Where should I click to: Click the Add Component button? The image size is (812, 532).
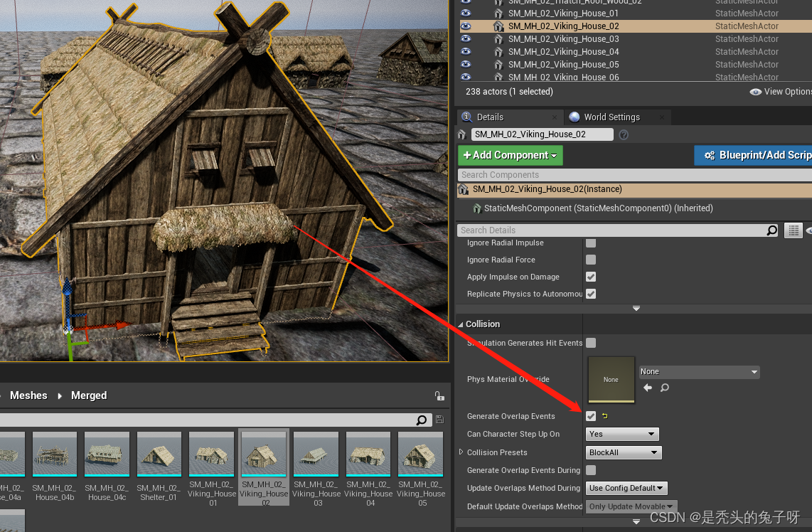510,155
